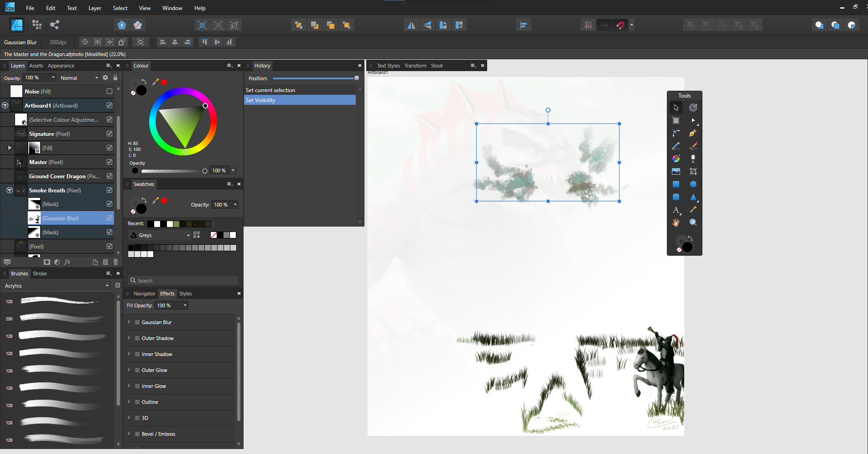Switch to Pixel persona icon
Screen dimensions: 868x454
click(37, 25)
